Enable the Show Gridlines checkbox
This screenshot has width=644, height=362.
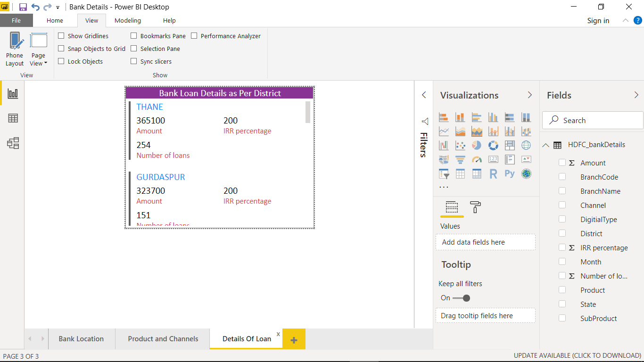61,35
